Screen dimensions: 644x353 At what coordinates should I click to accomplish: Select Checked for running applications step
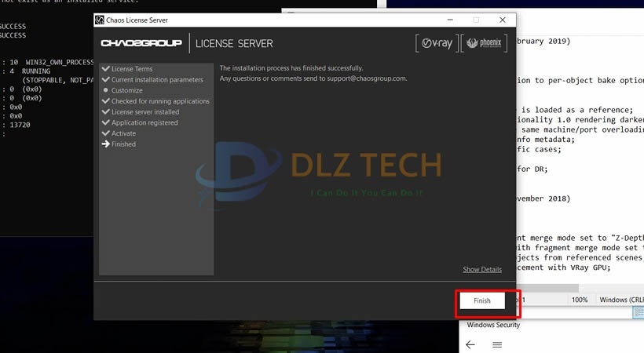(160, 101)
